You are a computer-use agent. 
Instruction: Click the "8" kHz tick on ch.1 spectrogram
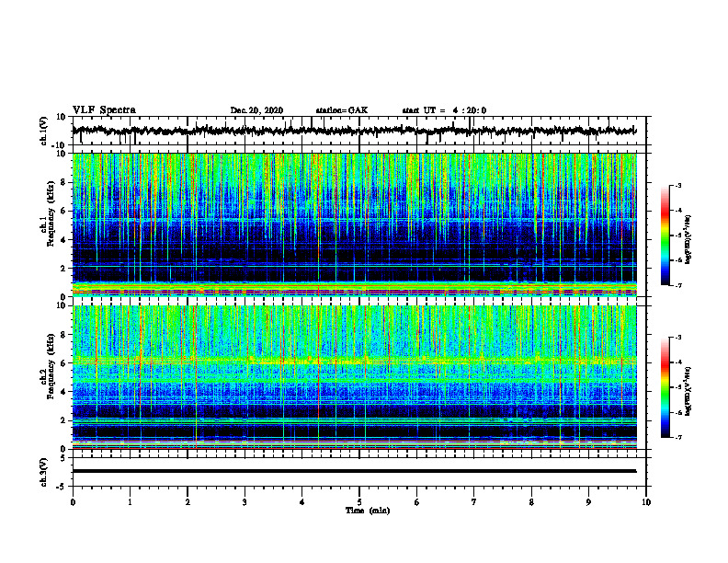click(x=64, y=182)
